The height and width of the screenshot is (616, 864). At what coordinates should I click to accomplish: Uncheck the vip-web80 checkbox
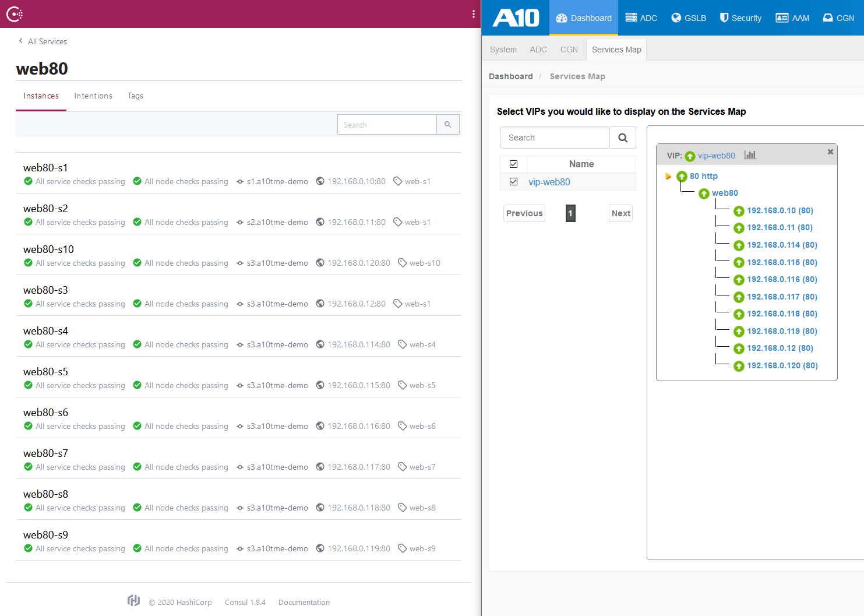tap(513, 182)
